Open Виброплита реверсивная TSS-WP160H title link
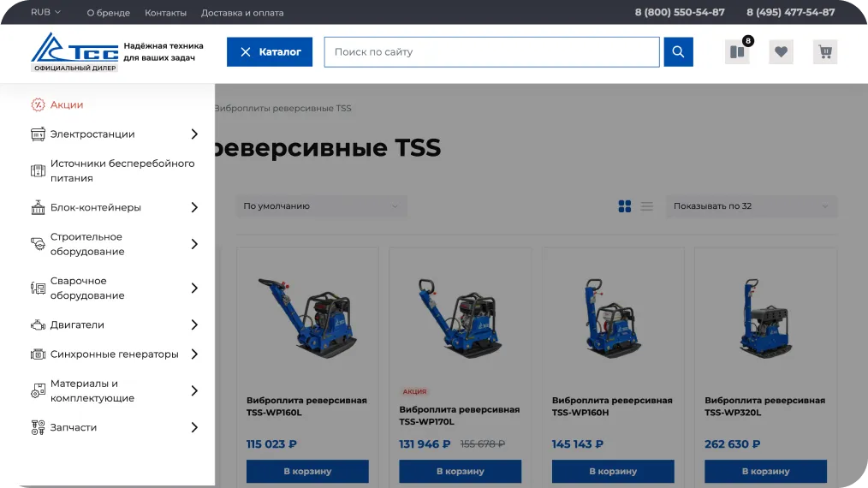 click(x=612, y=407)
